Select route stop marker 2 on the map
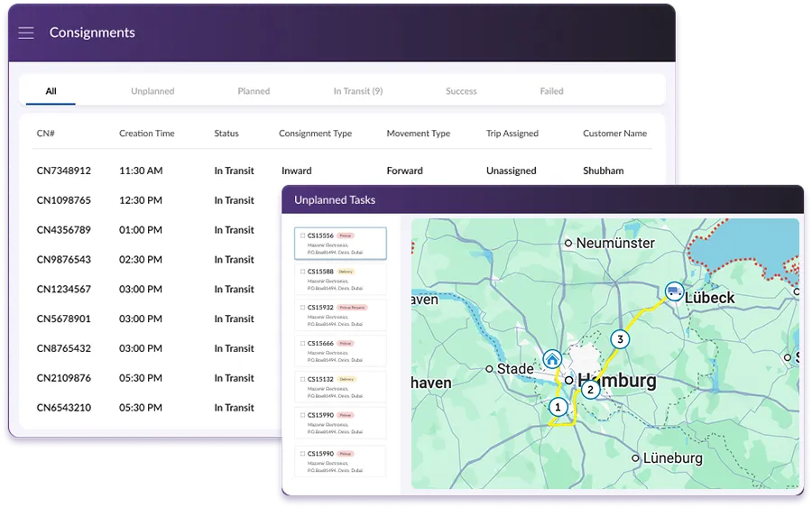Viewport: 812px width, 508px height. tap(590, 390)
